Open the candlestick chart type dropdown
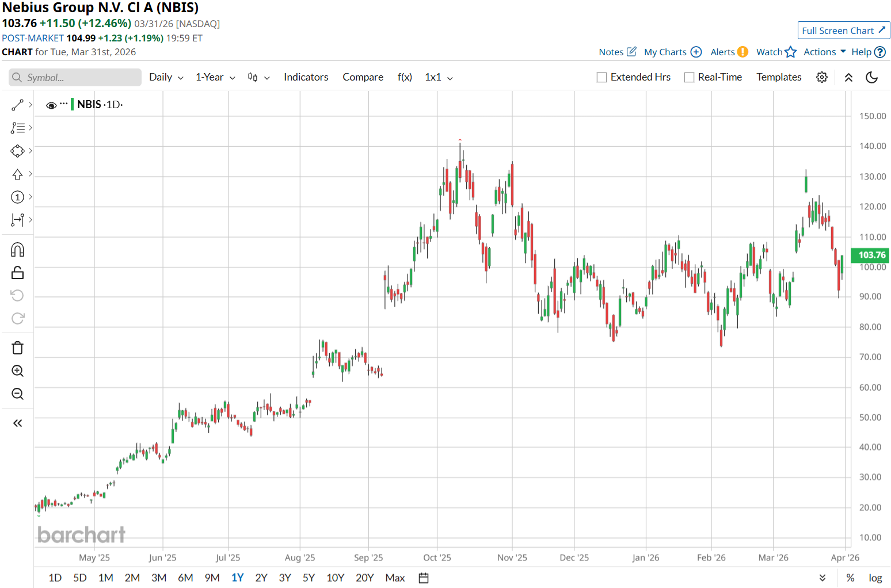891x588 pixels. tap(258, 77)
